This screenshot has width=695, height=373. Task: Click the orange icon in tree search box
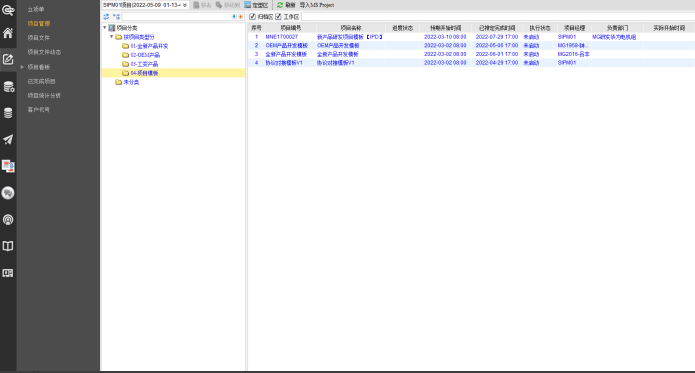tap(241, 16)
